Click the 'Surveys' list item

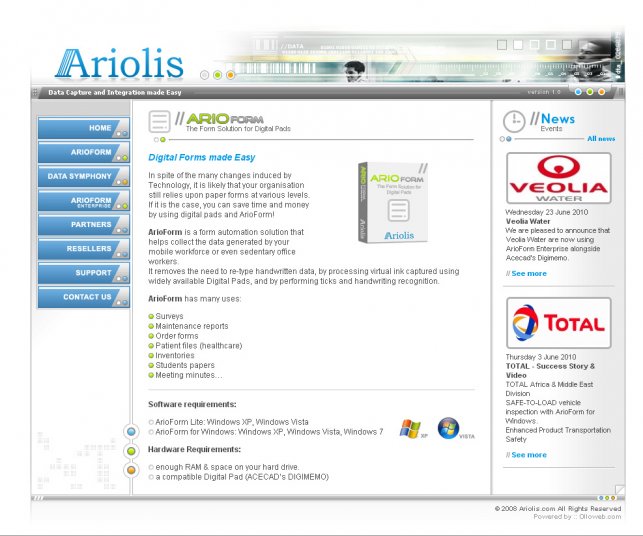pos(169,316)
